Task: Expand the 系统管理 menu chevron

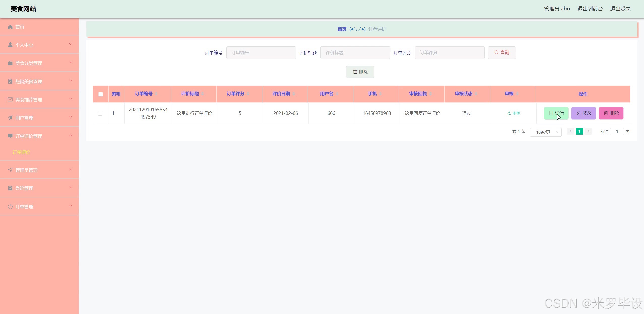Action: tap(71, 188)
